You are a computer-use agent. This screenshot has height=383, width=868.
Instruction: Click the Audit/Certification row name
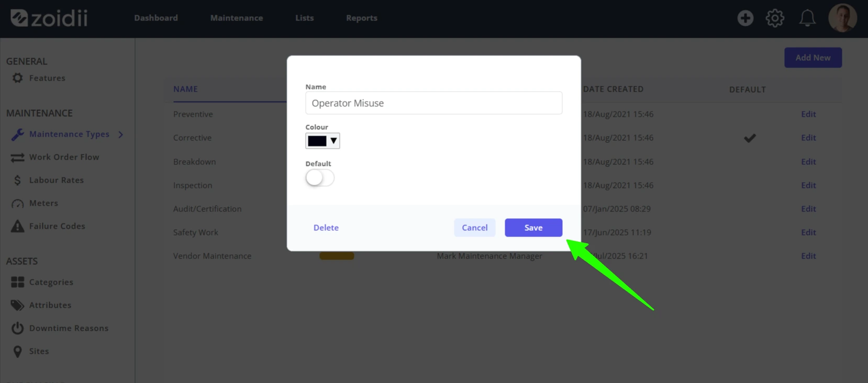(207, 209)
